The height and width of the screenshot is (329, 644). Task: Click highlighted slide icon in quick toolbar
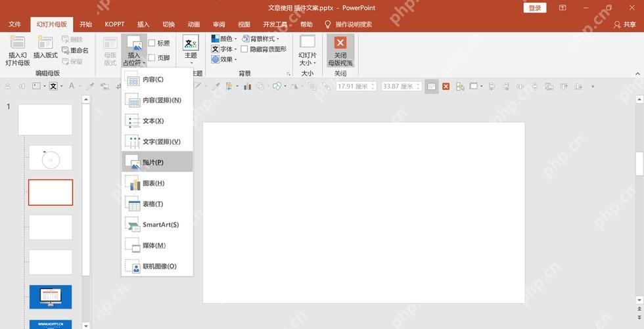pyautogui.click(x=431, y=87)
